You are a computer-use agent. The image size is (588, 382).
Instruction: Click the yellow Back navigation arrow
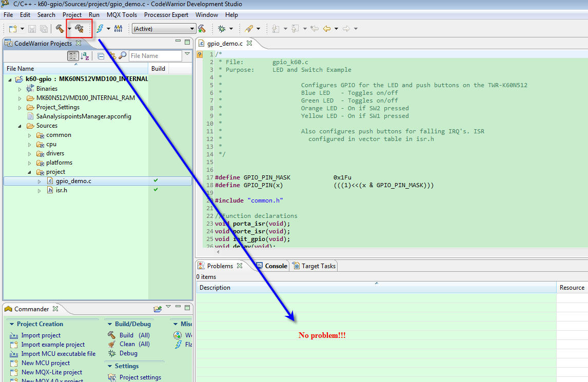(327, 29)
